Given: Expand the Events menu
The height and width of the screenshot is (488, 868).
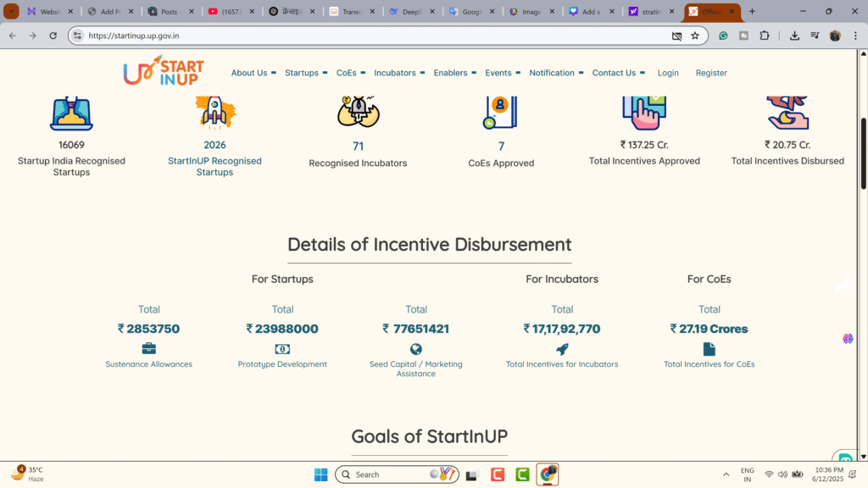Looking at the screenshot, I should point(503,73).
